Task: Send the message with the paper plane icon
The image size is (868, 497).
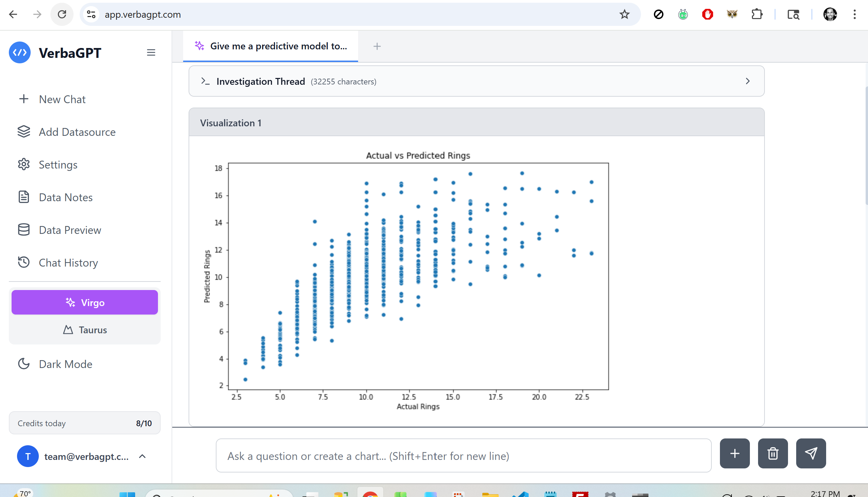Action: [x=811, y=453]
